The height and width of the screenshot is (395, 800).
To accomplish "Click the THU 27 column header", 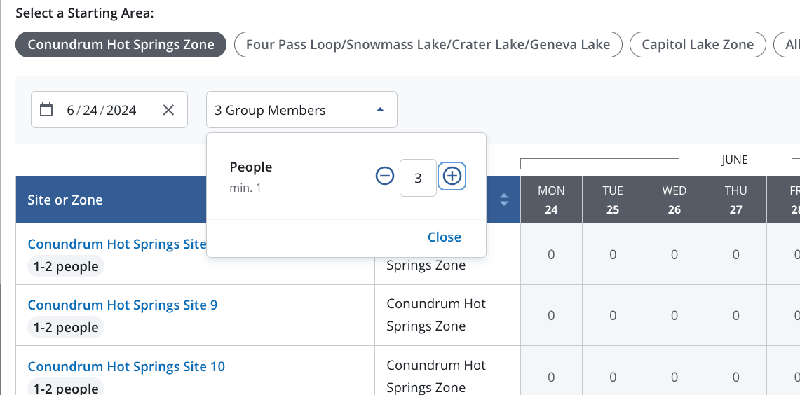I will pyautogui.click(x=735, y=200).
